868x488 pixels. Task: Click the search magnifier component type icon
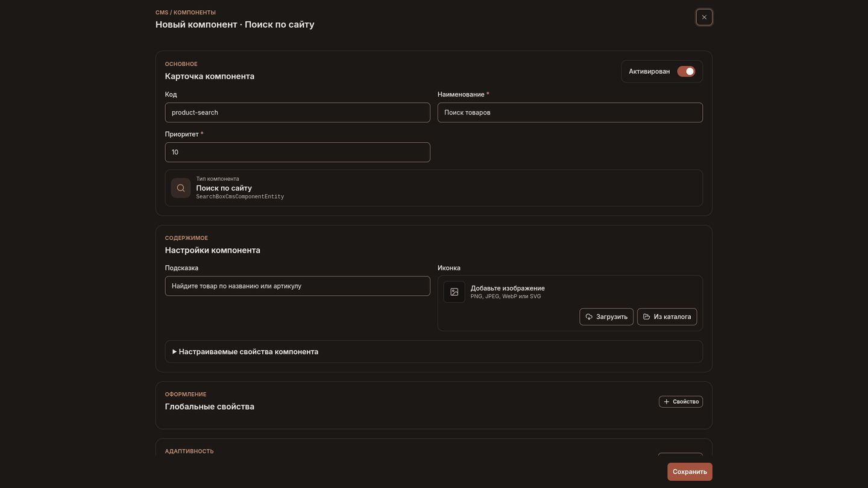coord(181,188)
